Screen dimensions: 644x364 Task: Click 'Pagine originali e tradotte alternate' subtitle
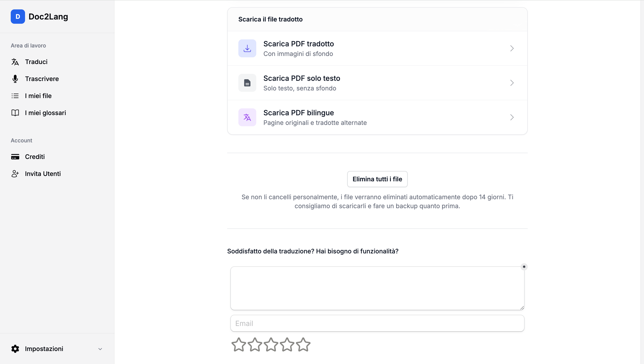pyautogui.click(x=315, y=123)
